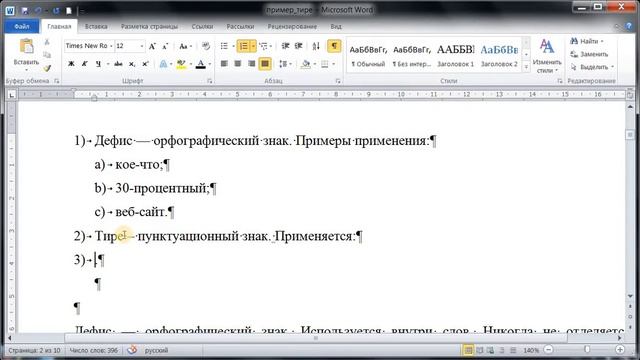Click the spell check status icon

click(132, 350)
